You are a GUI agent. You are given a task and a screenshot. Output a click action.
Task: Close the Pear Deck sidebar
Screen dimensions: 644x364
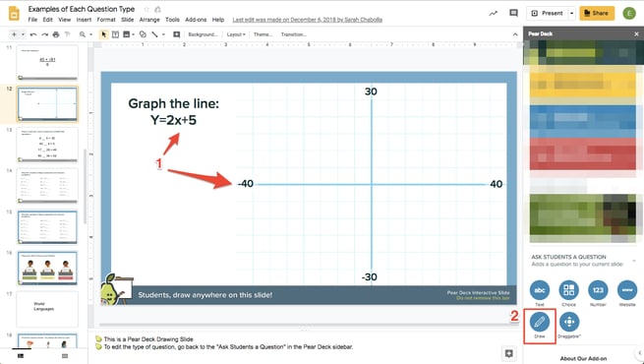click(x=636, y=34)
